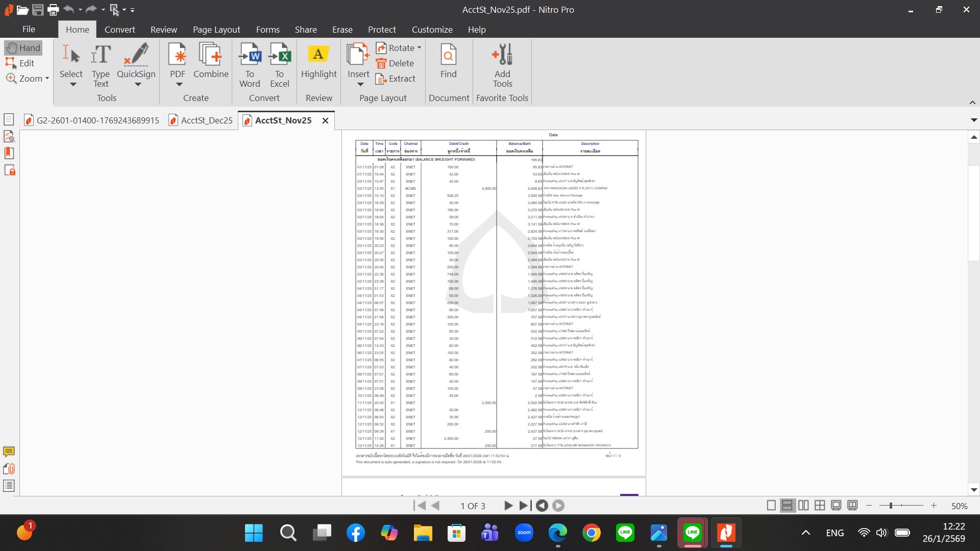Switch to facing pages view
Image resolution: width=980 pixels, height=551 pixels.
point(803,506)
